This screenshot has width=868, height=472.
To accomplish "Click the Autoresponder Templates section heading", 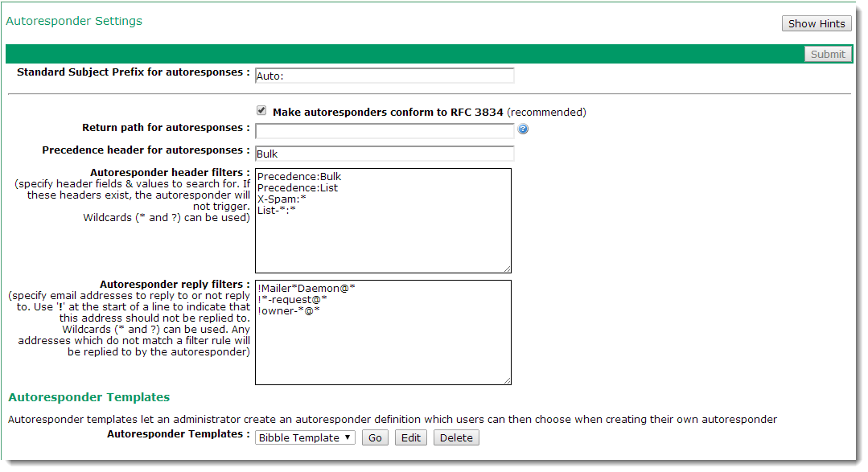I will pos(88,397).
